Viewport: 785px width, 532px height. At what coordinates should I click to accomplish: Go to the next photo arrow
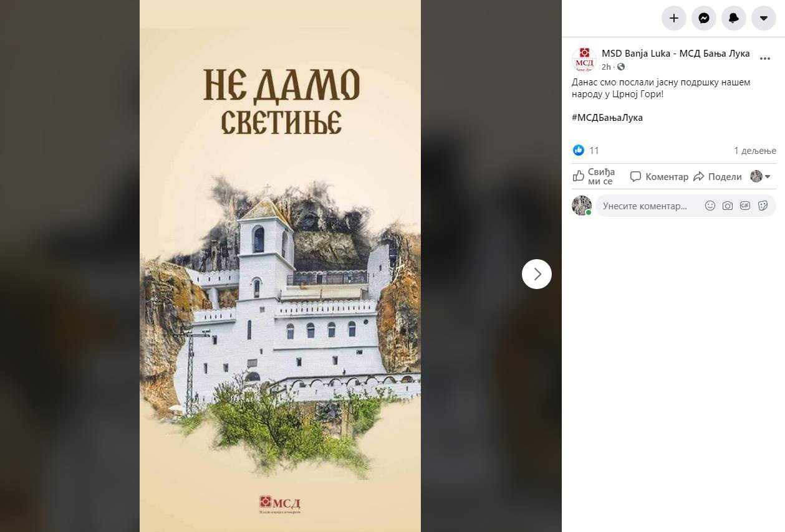pos(537,274)
